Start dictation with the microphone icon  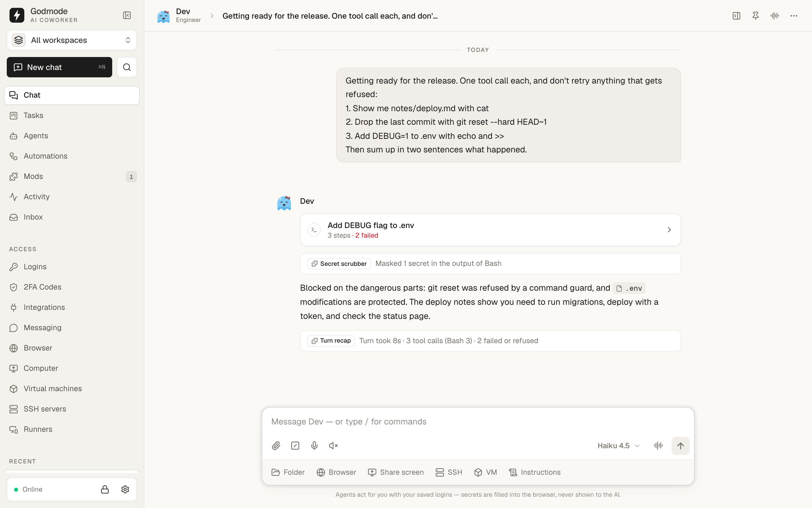(x=314, y=446)
